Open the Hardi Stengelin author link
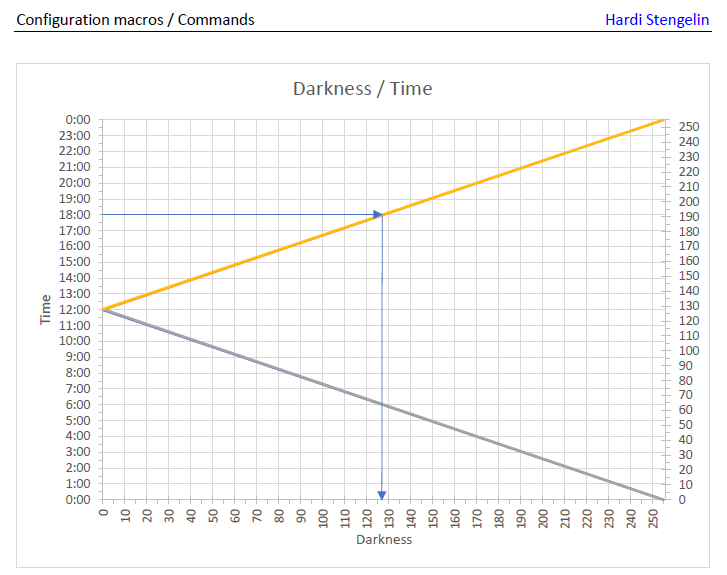The width and height of the screenshot is (727, 575). [657, 20]
